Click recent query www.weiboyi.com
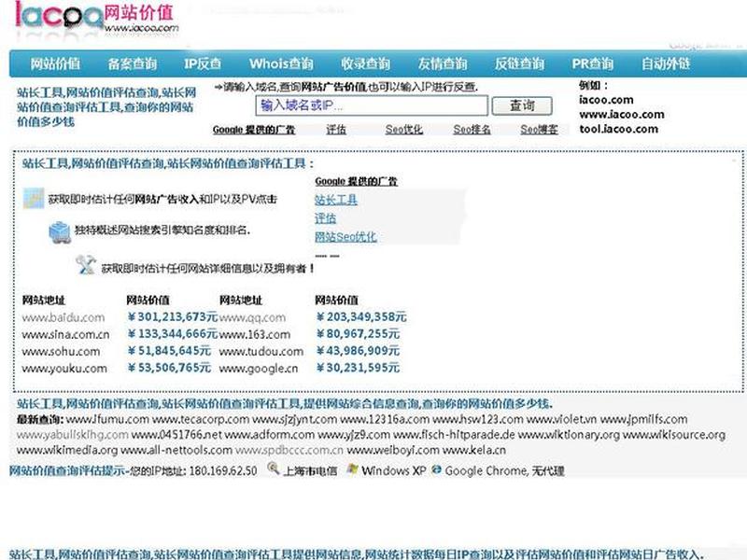 393,450
